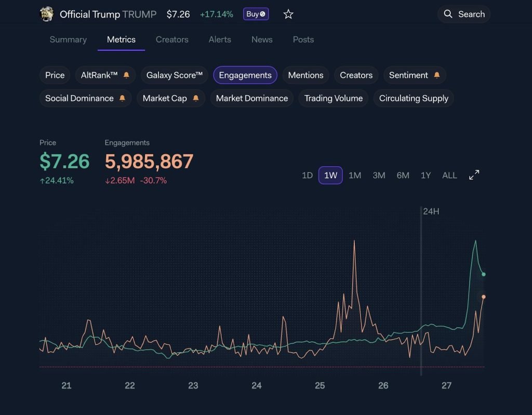Select the ALL time range
The image size is (532, 415).
[x=449, y=176]
